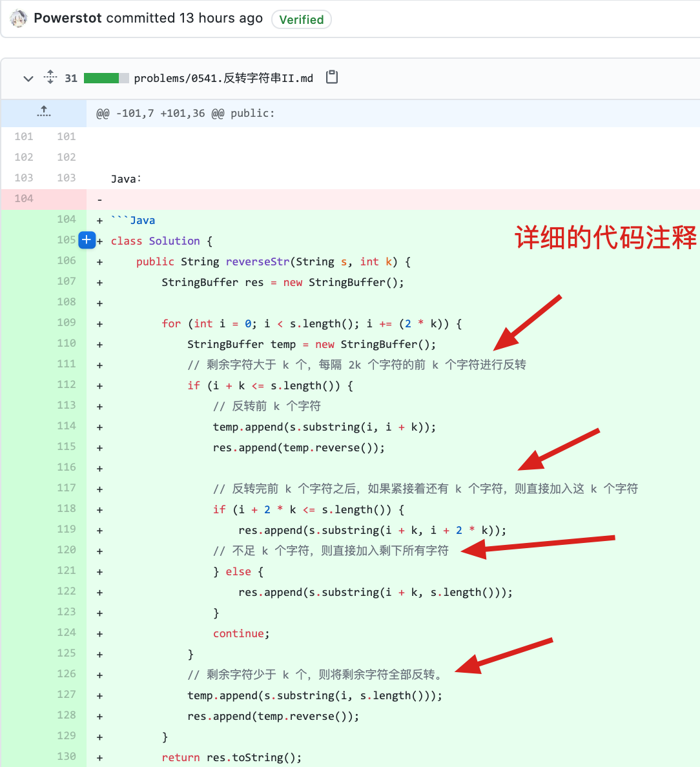Image resolution: width=700 pixels, height=767 pixels.
Task: Select added line number 126
Action: point(66,673)
